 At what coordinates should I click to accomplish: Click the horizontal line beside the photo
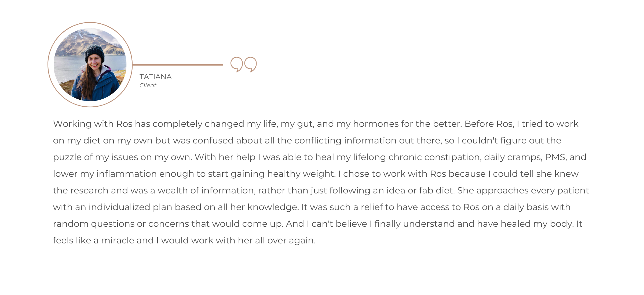tap(178, 65)
